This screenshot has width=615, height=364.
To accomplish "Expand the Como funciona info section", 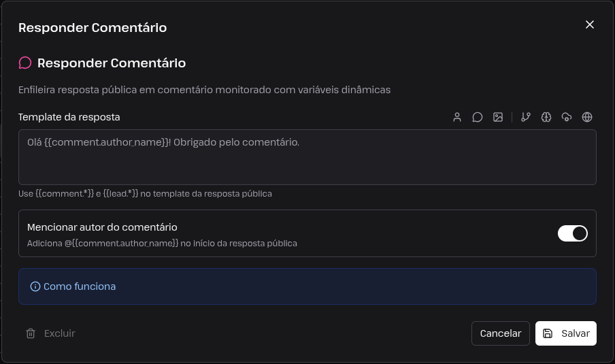I will coord(307,286).
